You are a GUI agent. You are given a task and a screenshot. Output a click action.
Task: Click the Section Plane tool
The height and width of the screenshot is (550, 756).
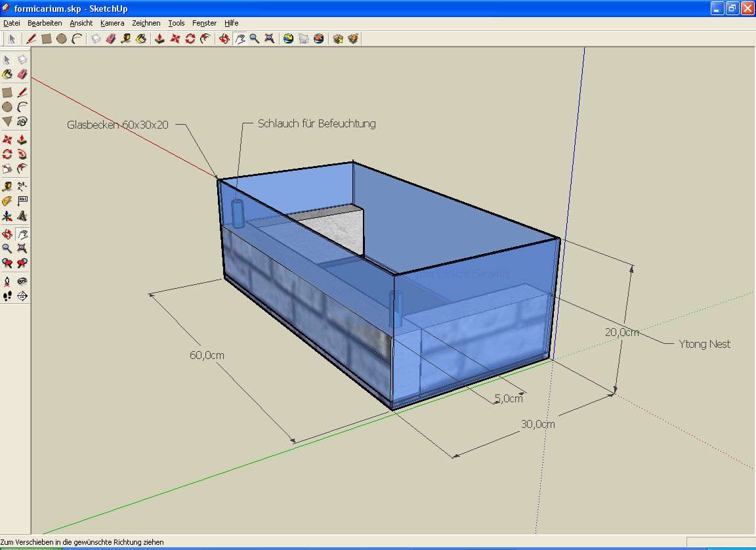22,296
